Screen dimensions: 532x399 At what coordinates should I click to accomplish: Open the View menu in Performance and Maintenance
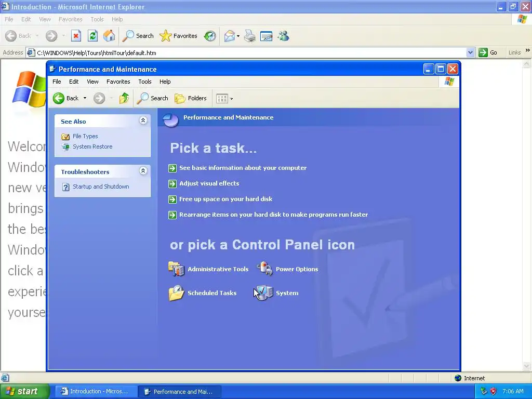(92, 82)
